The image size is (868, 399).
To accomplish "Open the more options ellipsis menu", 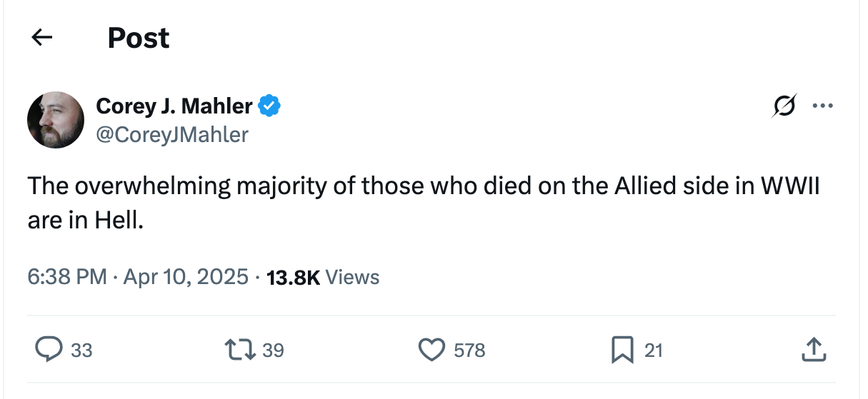I will coord(822,107).
